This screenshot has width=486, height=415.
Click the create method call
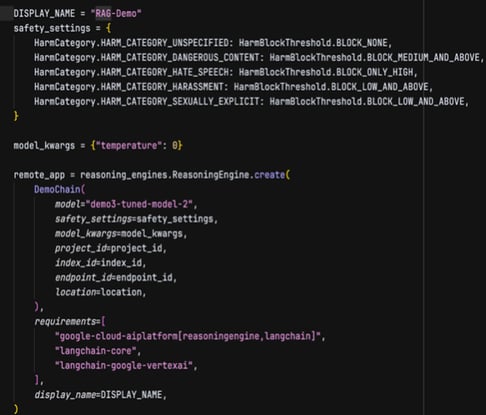pos(270,175)
